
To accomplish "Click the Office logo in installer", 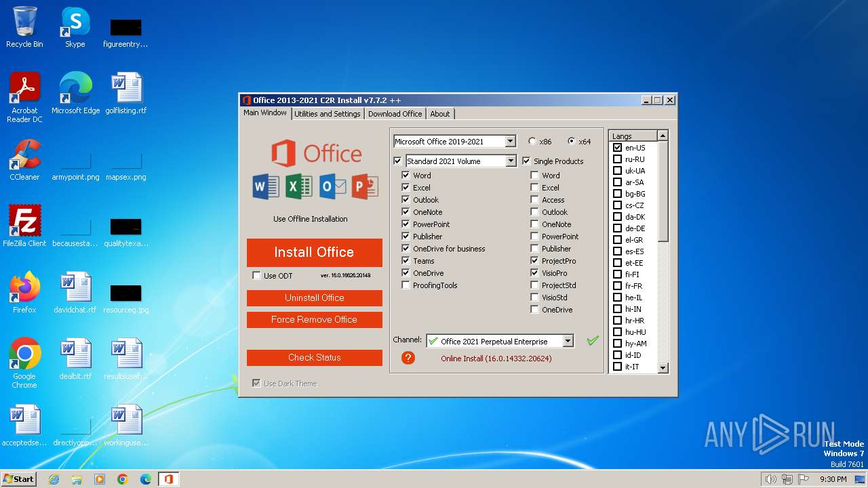I will point(317,153).
